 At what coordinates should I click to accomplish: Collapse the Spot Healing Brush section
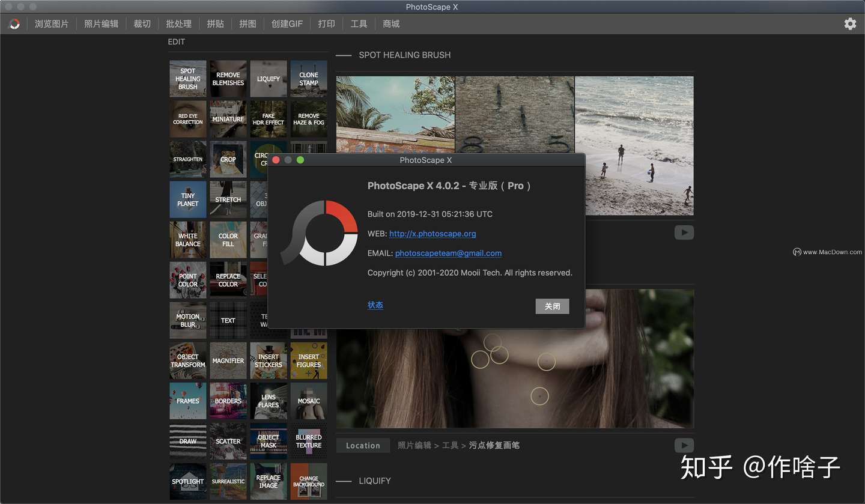pos(343,55)
